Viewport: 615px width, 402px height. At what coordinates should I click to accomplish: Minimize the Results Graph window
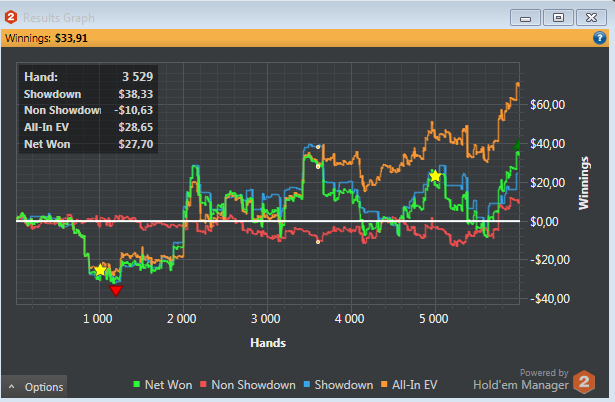tap(525, 18)
